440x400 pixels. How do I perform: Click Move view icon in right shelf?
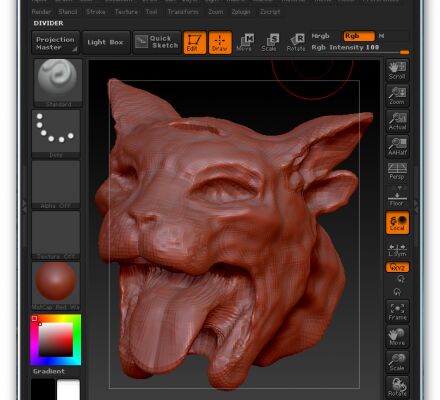(x=397, y=337)
